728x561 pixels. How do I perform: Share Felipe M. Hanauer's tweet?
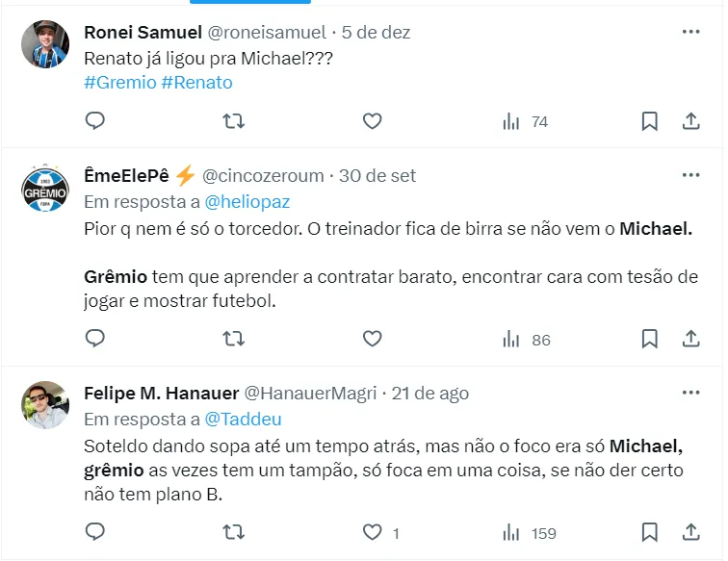pos(690,532)
